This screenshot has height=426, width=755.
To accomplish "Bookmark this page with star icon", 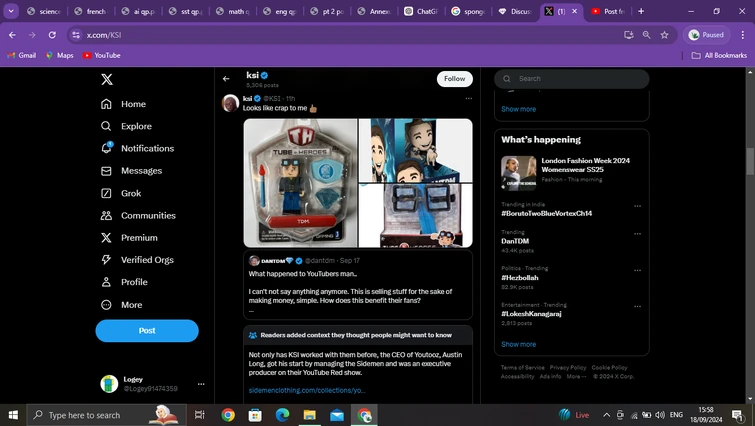I will (x=665, y=34).
